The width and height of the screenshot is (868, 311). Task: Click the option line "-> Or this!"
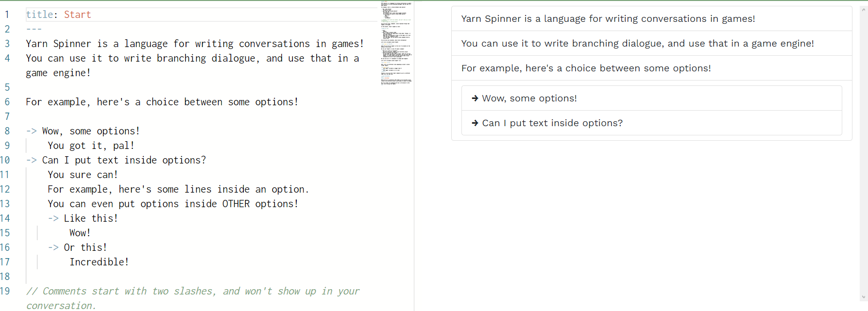[78, 247]
